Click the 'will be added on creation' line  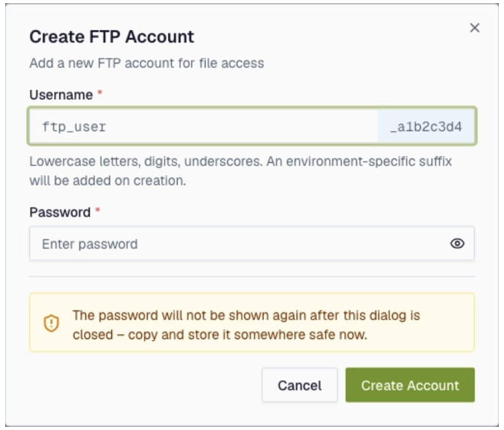point(108,181)
